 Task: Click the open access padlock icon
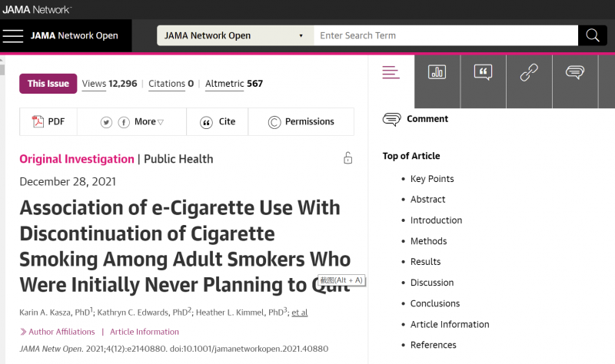(x=347, y=159)
